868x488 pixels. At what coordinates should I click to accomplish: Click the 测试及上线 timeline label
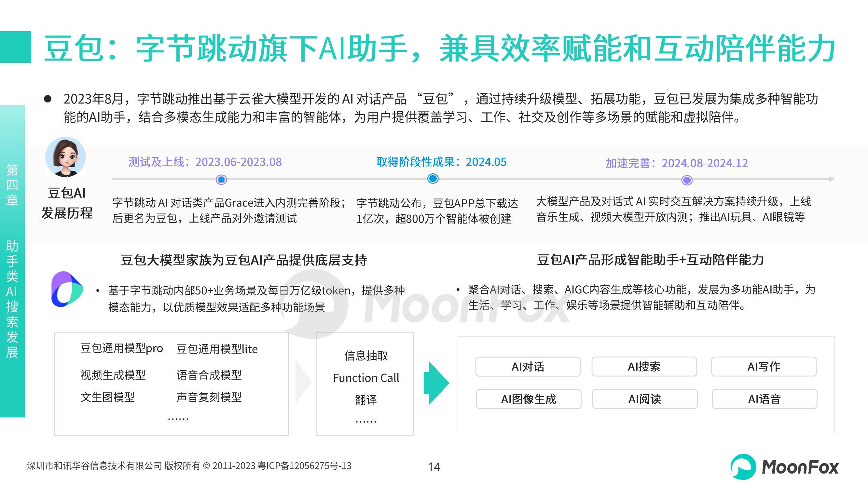click(205, 162)
